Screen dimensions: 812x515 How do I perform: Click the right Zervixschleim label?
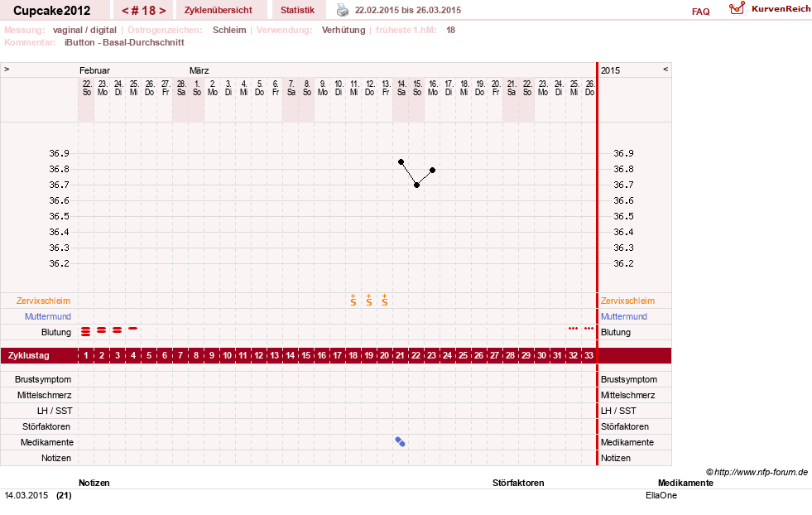627,301
